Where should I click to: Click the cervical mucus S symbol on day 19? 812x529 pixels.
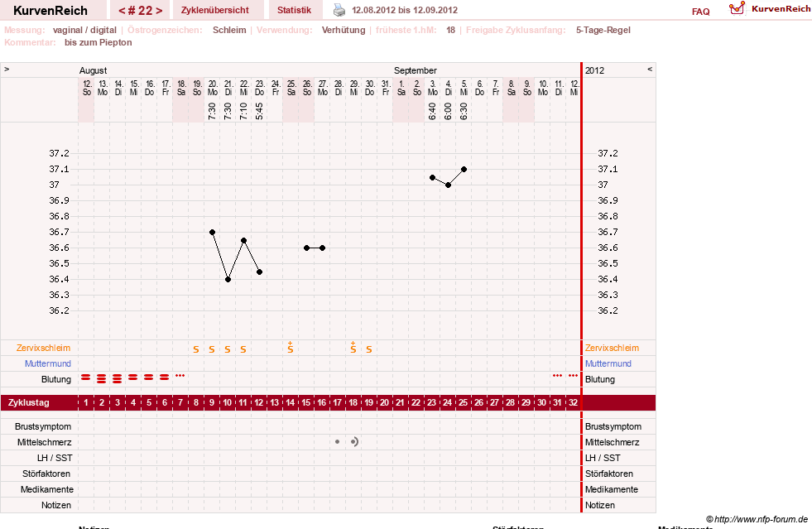[x=368, y=349]
